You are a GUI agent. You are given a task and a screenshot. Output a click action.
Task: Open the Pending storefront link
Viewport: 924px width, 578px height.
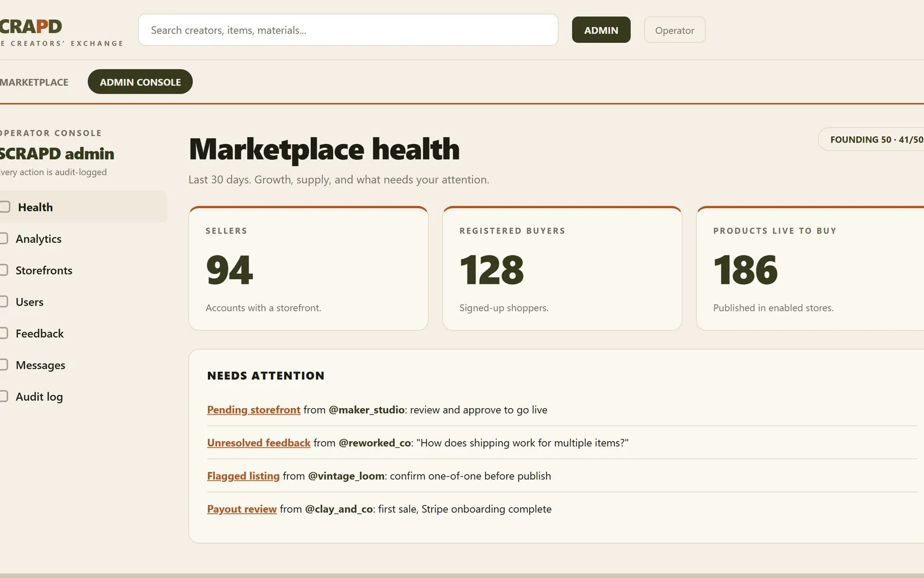click(254, 410)
